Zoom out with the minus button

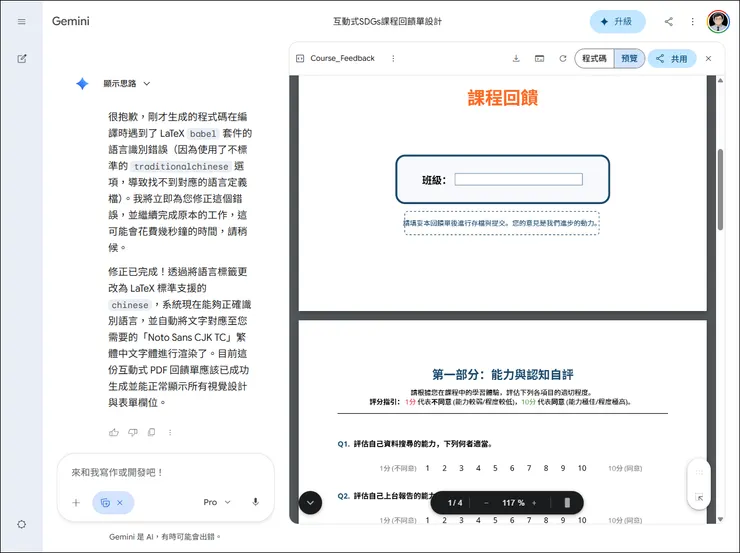(x=486, y=503)
